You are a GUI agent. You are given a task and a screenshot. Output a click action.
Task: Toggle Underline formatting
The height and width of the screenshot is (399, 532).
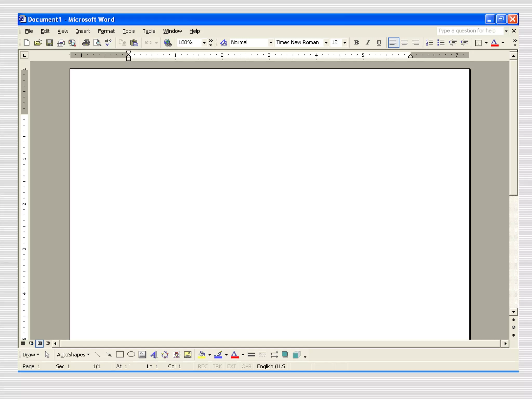click(x=379, y=43)
